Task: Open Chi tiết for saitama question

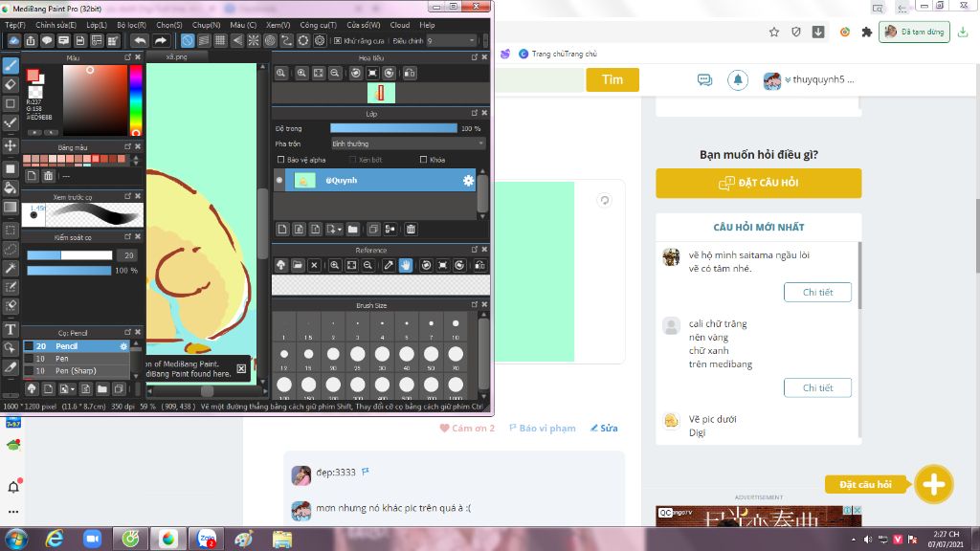Action: (817, 293)
